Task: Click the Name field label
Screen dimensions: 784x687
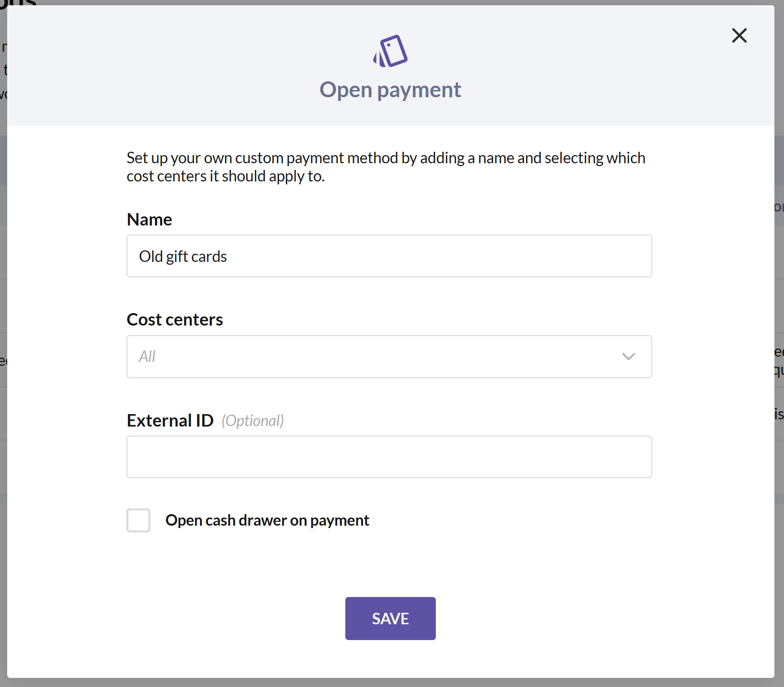Action: click(149, 220)
